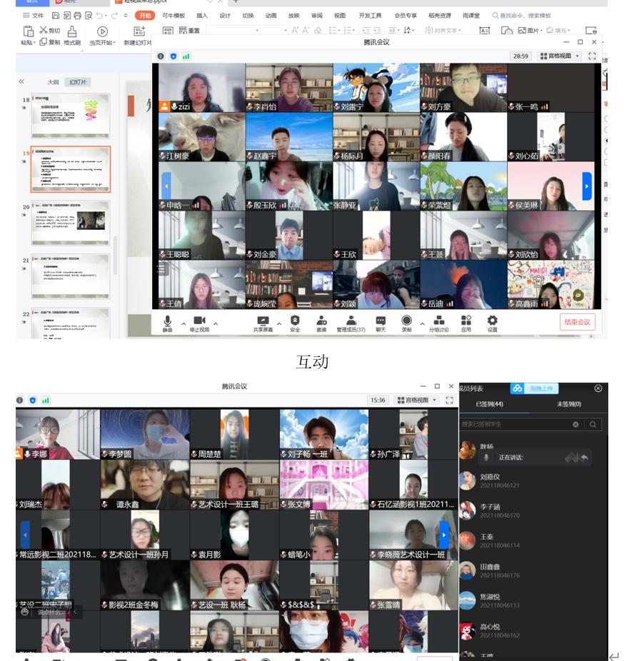
Task: Open the 应用 apps icon
Action: point(466,323)
